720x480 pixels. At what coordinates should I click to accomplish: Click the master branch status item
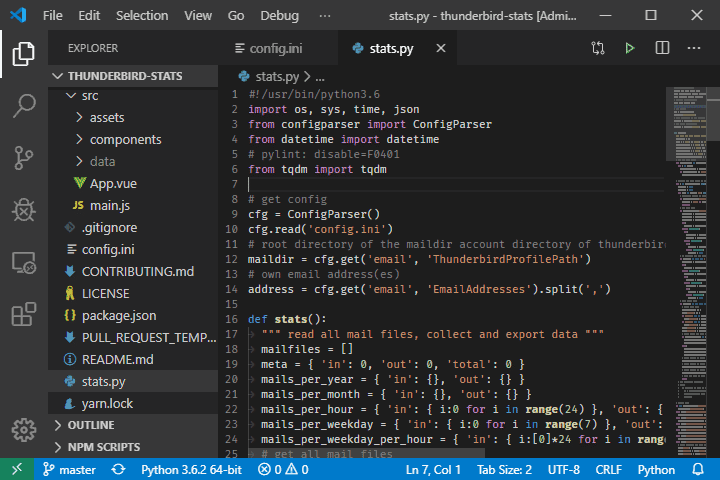coord(68,469)
